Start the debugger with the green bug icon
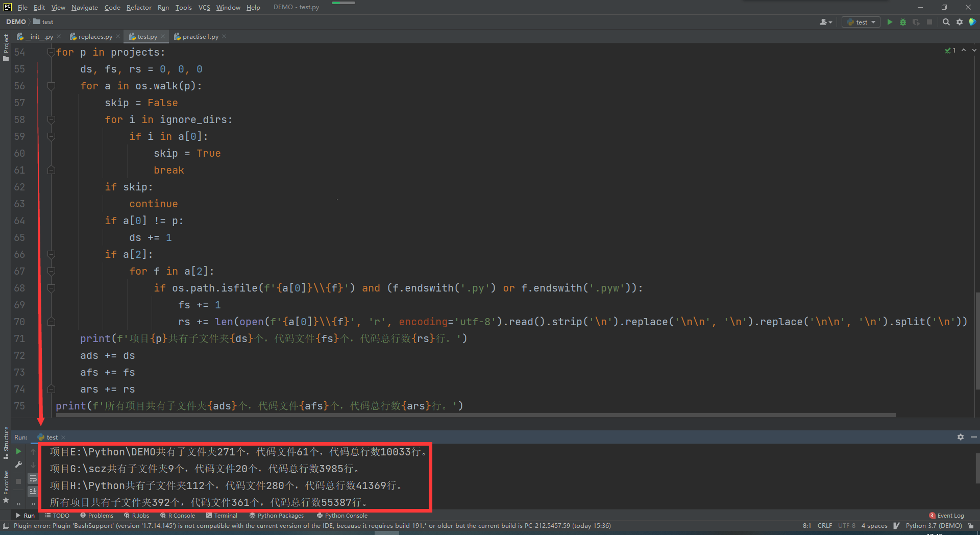 903,22
